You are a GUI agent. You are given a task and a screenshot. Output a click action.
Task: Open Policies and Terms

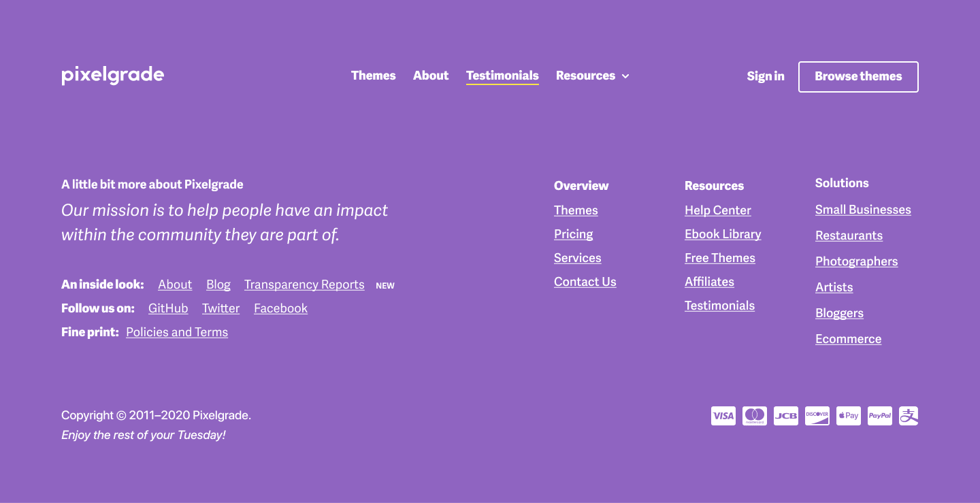[x=177, y=332]
